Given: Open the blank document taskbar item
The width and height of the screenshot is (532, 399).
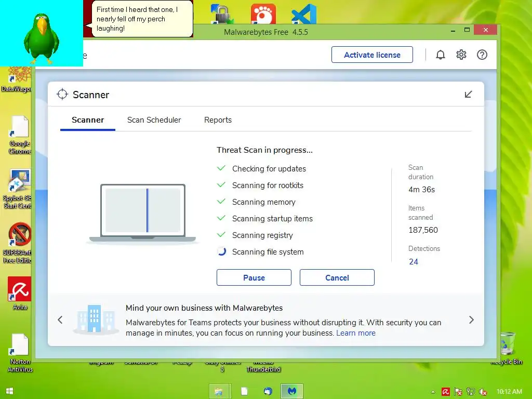Looking at the screenshot, I should [244, 392].
